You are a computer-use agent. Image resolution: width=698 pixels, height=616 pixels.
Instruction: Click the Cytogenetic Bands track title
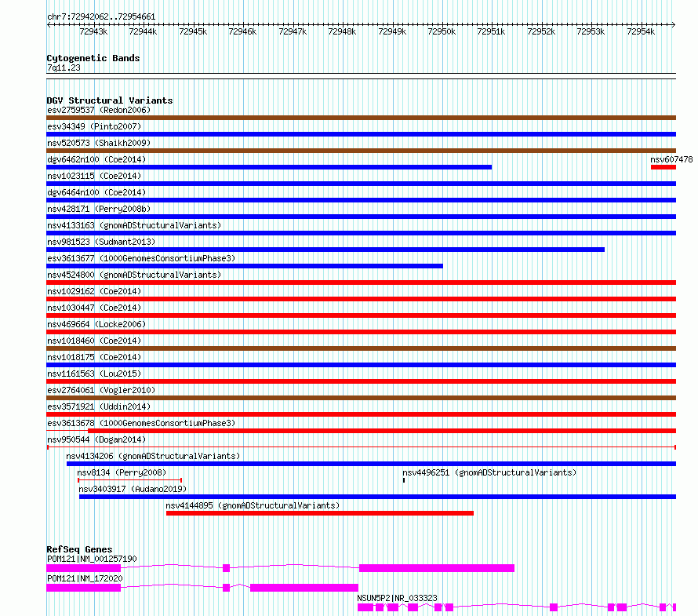(x=93, y=58)
